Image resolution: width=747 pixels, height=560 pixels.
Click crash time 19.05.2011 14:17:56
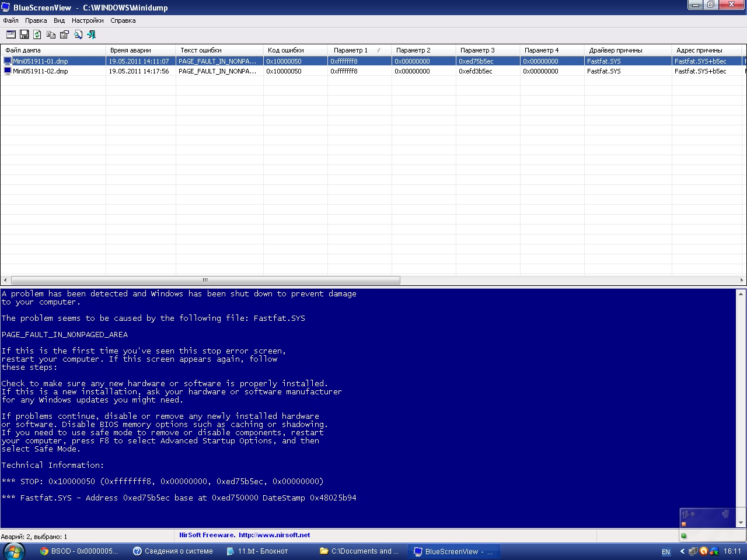pos(139,71)
